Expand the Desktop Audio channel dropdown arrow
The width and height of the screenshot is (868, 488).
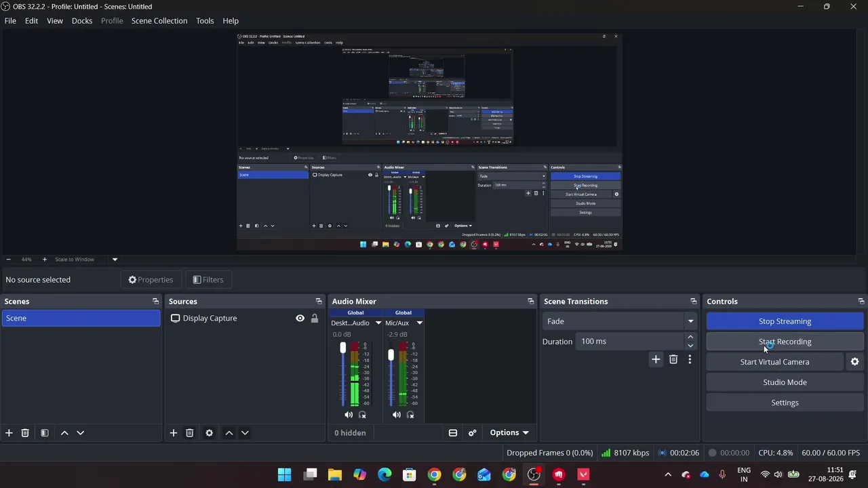tap(378, 323)
